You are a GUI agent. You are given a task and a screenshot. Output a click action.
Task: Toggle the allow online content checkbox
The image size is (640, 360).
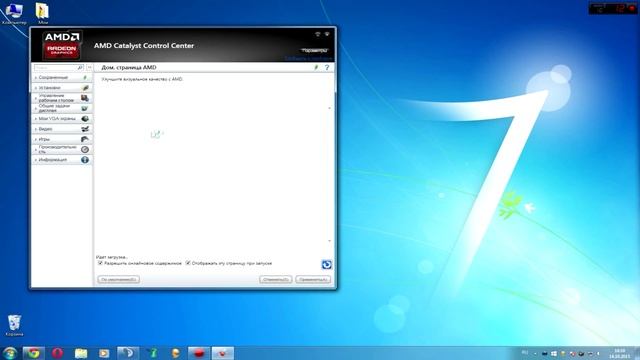100,263
